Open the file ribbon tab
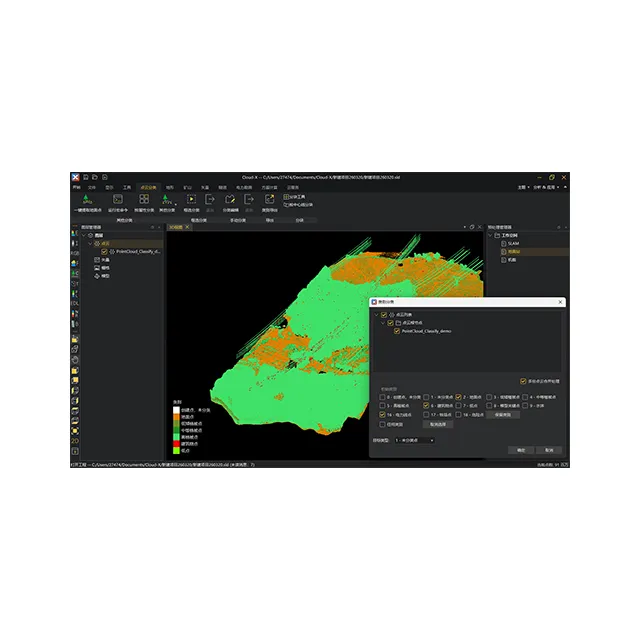The height and width of the screenshot is (640, 640). click(x=92, y=187)
